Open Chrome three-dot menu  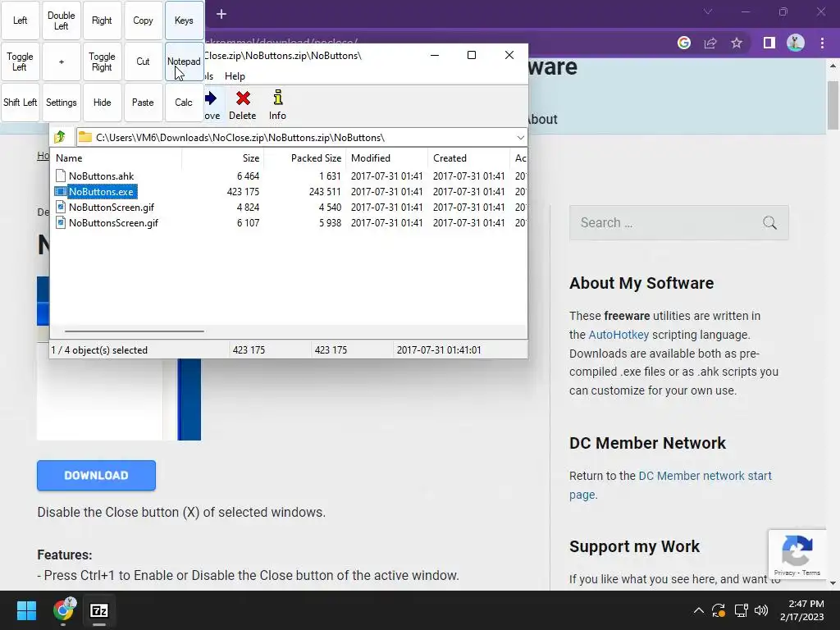[822, 43]
